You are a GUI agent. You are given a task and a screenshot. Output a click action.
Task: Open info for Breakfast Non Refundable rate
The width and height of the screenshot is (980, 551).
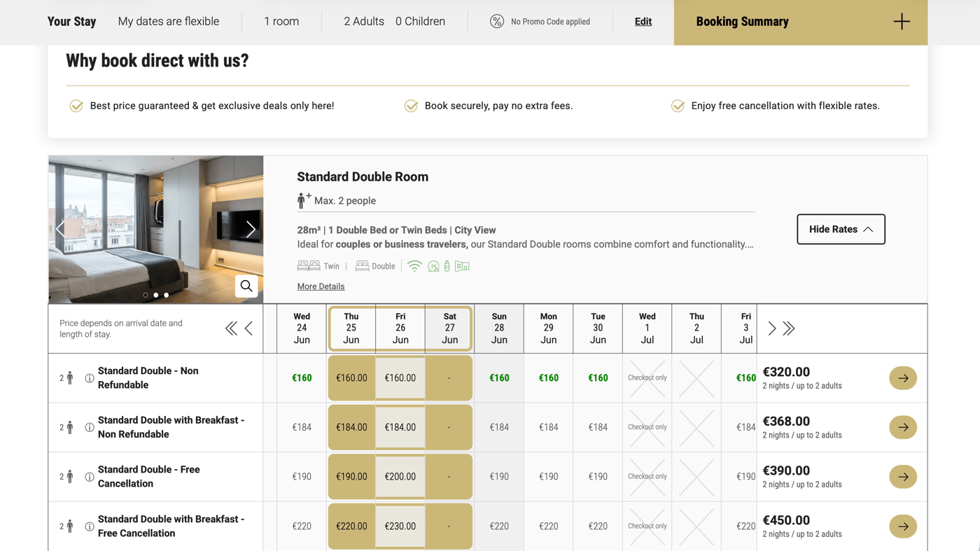[90, 427]
